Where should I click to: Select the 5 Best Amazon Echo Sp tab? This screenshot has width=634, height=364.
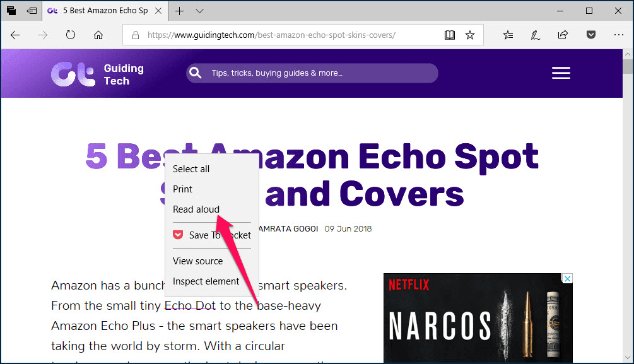[x=105, y=11]
